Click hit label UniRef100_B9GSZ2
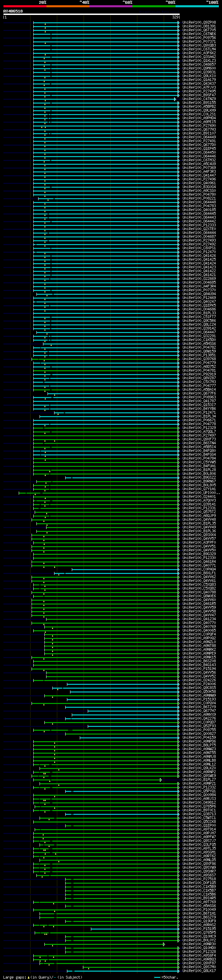Viewport: 222px width, 980px height. click(199, 477)
